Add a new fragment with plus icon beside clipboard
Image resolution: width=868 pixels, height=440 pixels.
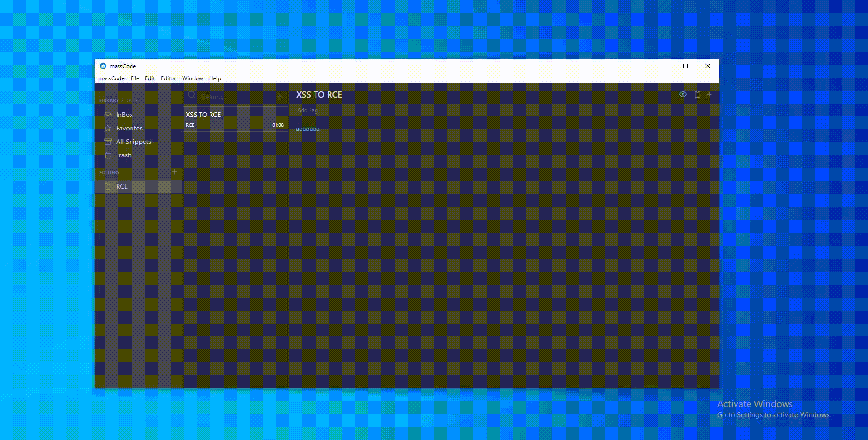coord(709,94)
